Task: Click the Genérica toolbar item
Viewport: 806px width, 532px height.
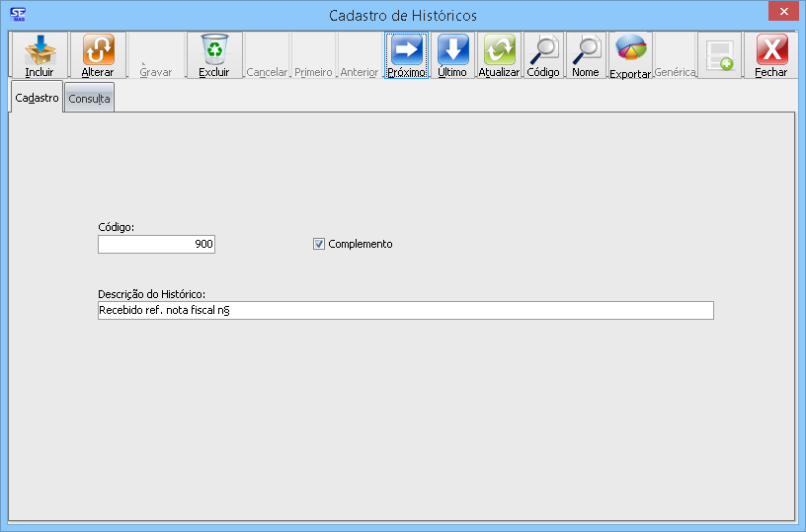Action: pyautogui.click(x=676, y=72)
